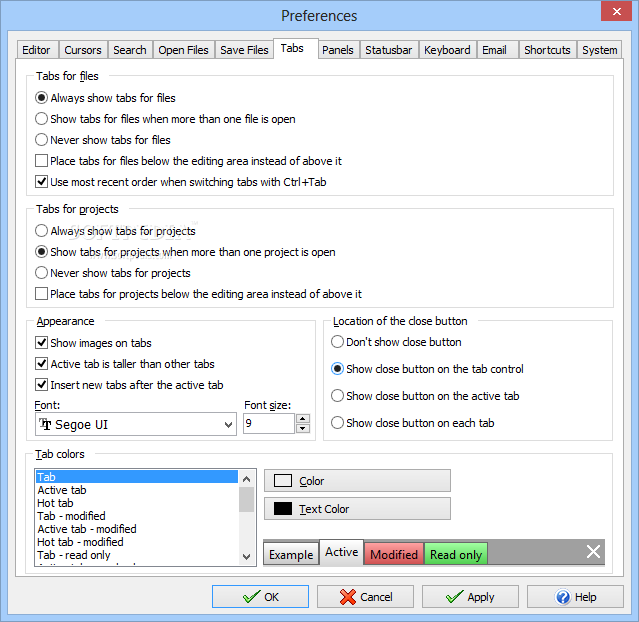Select 'Active tab - modified' list item

coord(137,529)
